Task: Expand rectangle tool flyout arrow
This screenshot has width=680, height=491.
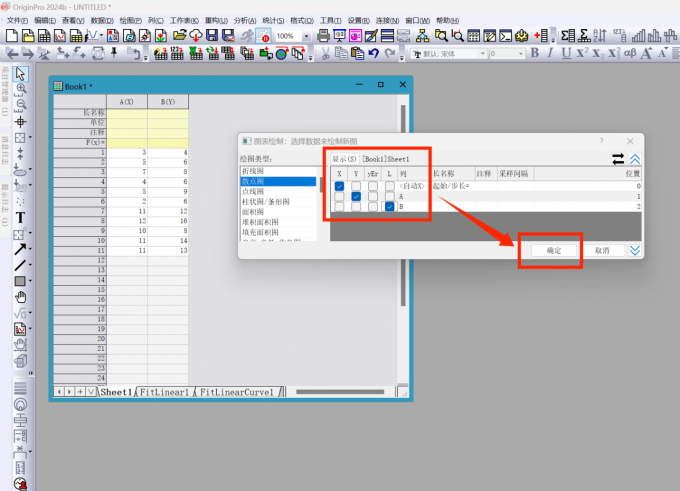Action: [x=30, y=281]
